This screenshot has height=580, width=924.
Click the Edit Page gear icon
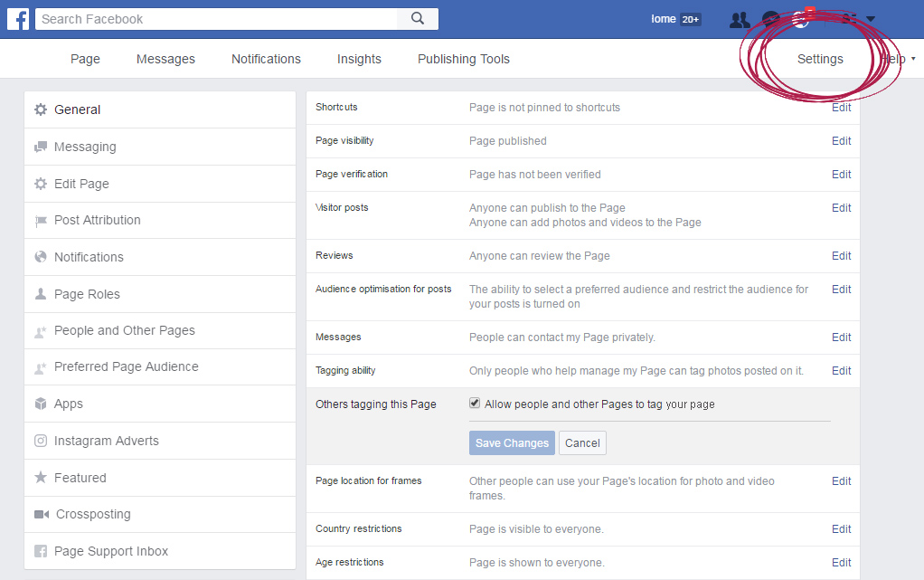(x=41, y=184)
